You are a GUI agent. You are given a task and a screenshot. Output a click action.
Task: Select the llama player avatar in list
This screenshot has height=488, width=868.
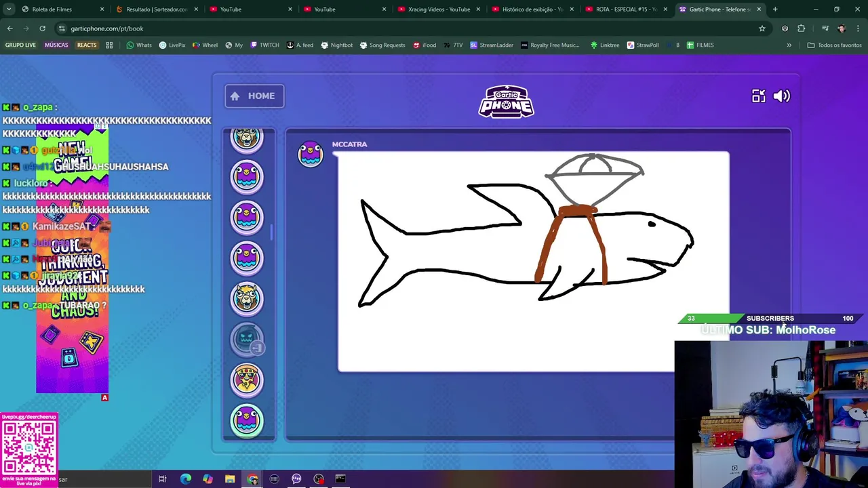247,298
